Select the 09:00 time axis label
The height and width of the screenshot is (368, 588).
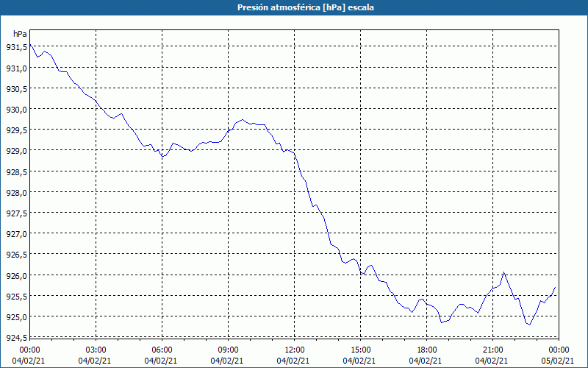click(x=228, y=350)
